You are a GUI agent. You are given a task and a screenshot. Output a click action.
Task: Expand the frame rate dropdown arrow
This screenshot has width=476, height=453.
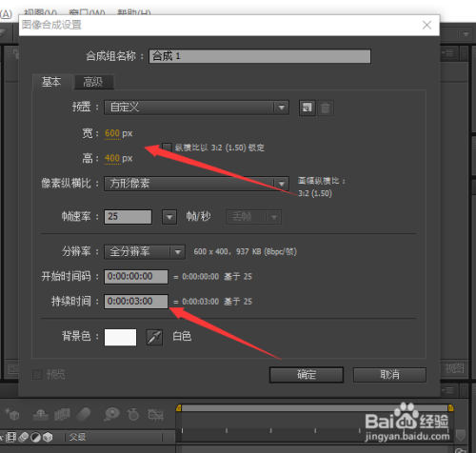pyautogui.click(x=169, y=217)
